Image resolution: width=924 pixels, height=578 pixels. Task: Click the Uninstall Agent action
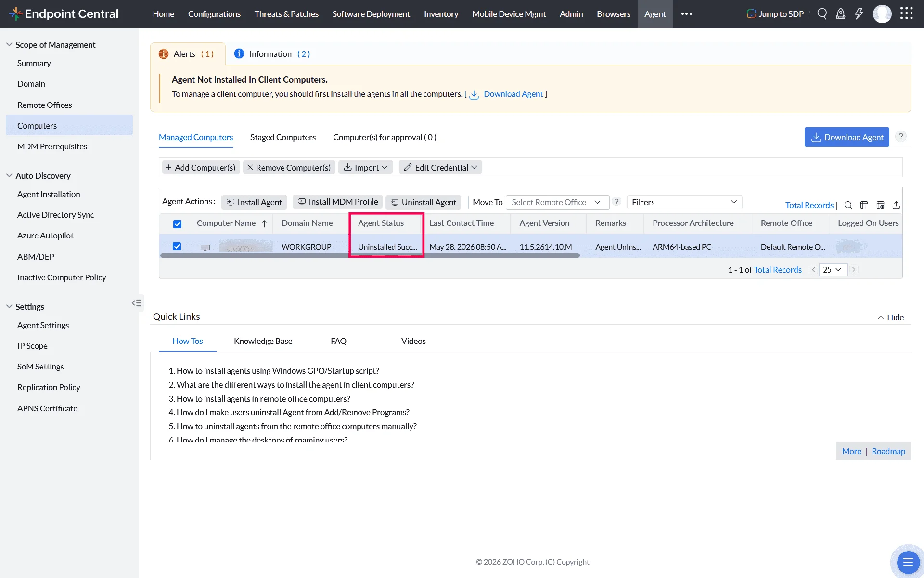pos(423,202)
